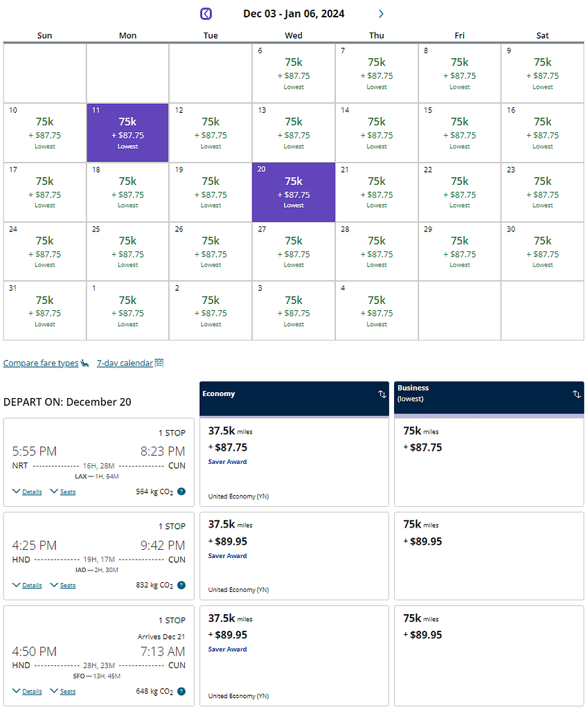Viewport: 588px width, 709px height.
Task: Select December 11 on the calendar
Action: click(x=127, y=133)
